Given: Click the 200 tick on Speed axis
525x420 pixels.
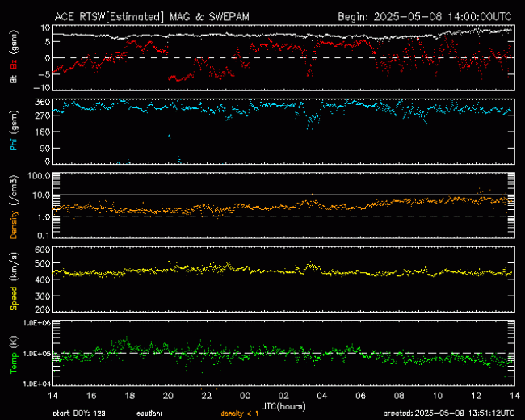Looking at the screenshot, I should pos(43,309).
